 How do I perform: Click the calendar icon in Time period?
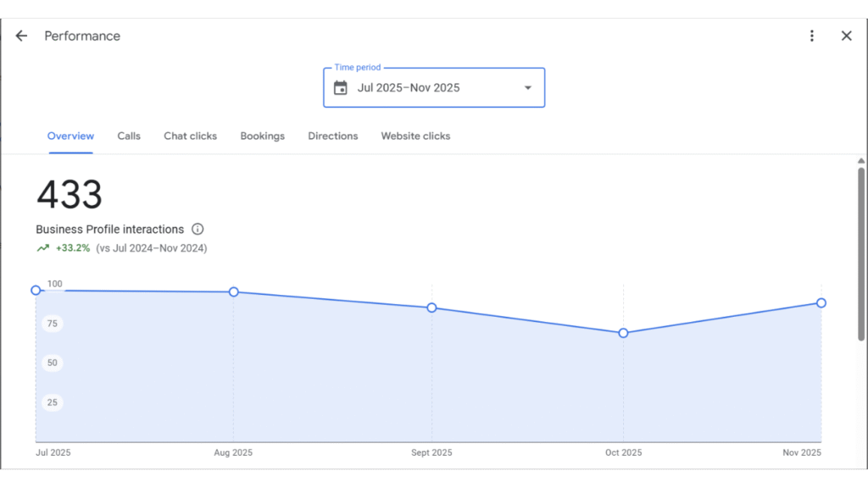(341, 88)
